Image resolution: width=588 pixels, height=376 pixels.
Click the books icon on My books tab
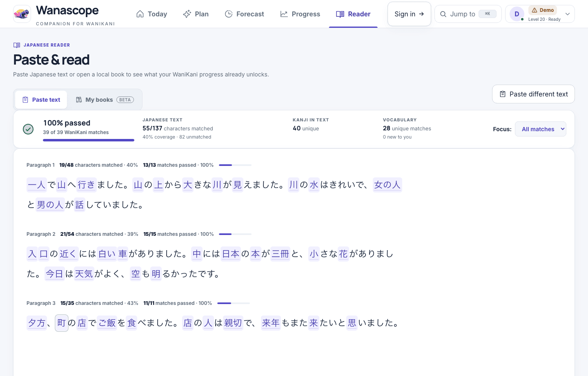pyautogui.click(x=79, y=100)
